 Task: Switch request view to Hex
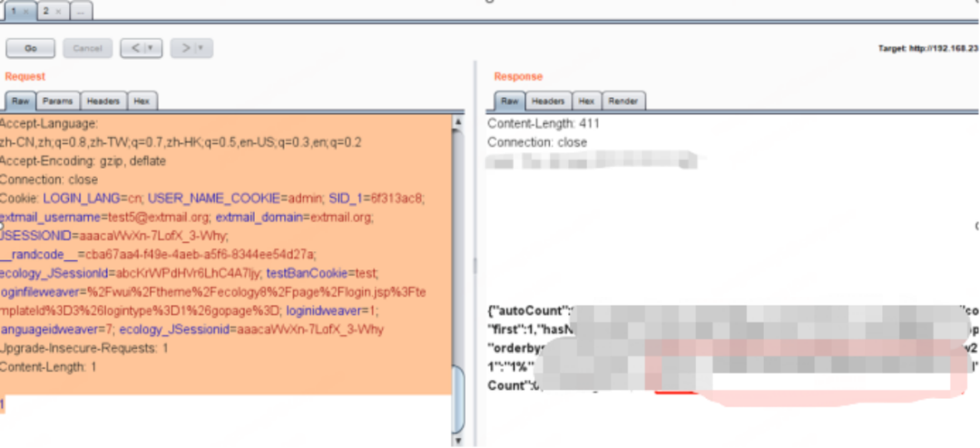(x=142, y=102)
